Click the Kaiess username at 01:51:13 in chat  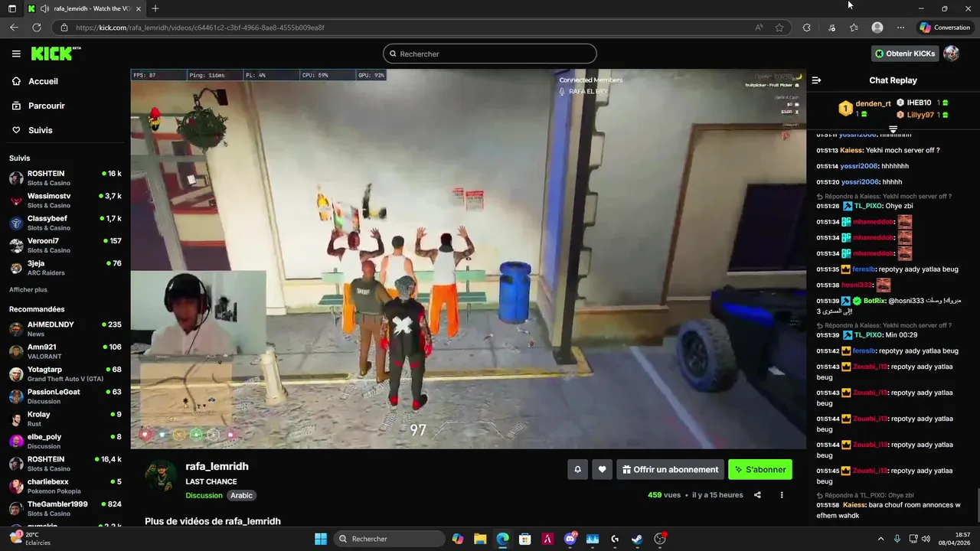851,150
